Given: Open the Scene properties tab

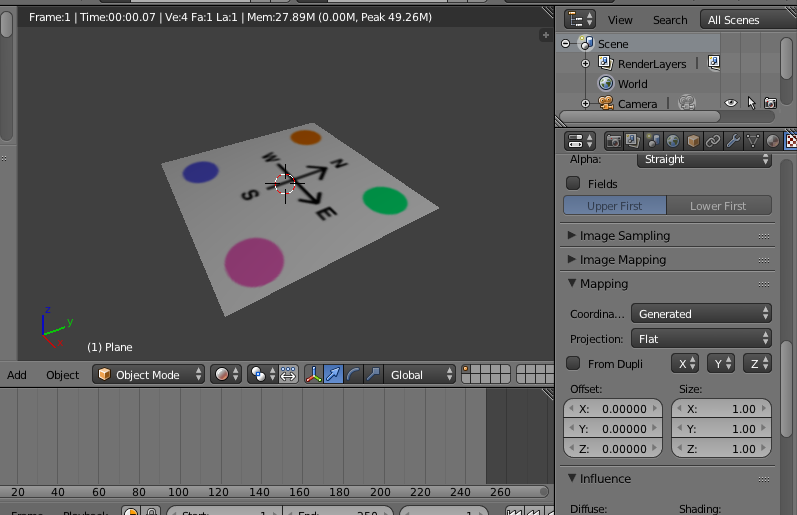Looking at the screenshot, I should [653, 141].
